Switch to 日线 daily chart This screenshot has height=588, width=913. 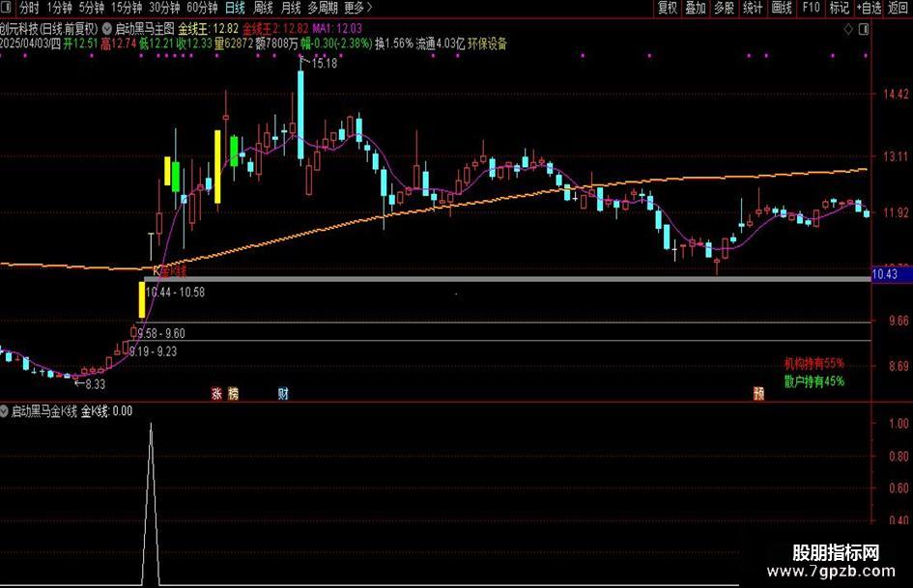click(235, 8)
